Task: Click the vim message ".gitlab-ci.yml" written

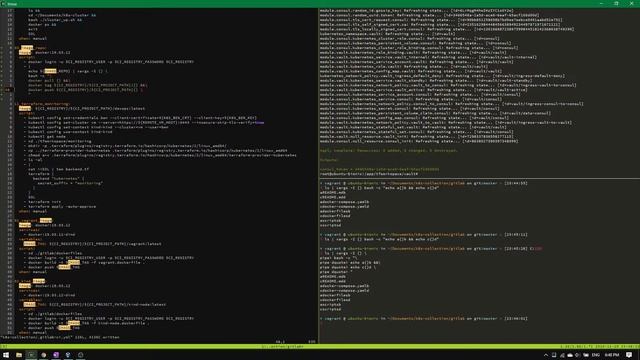Action: pos(60,337)
